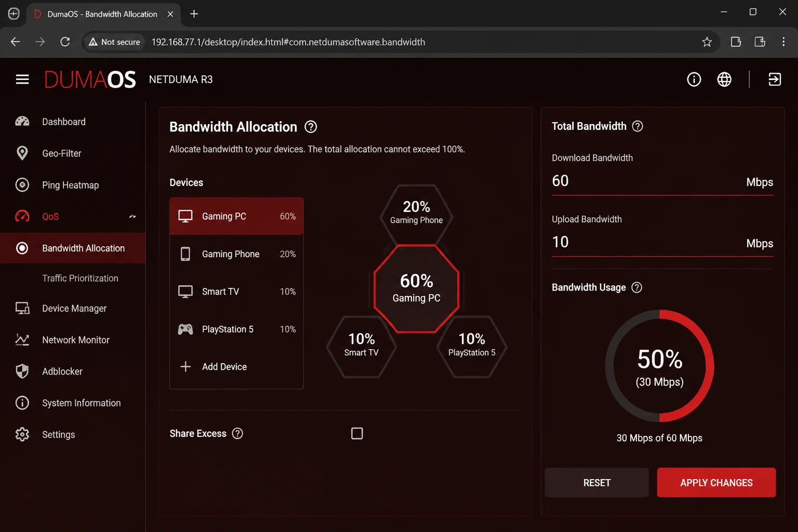Click the Smart TV screen icon
Screen dimensions: 798x532
tap(185, 291)
